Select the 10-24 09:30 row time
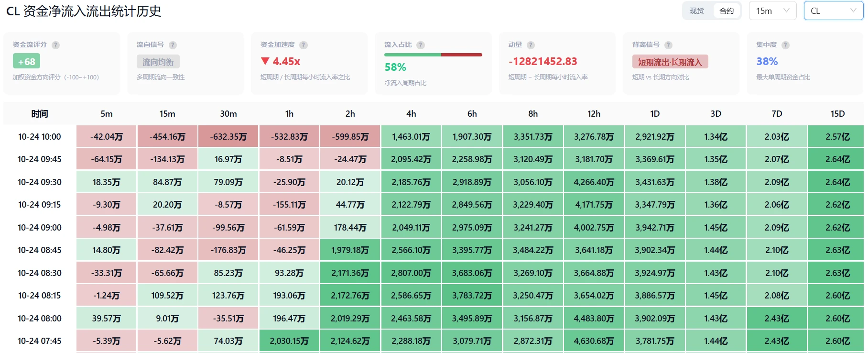The width and height of the screenshot is (868, 353). [x=40, y=182]
